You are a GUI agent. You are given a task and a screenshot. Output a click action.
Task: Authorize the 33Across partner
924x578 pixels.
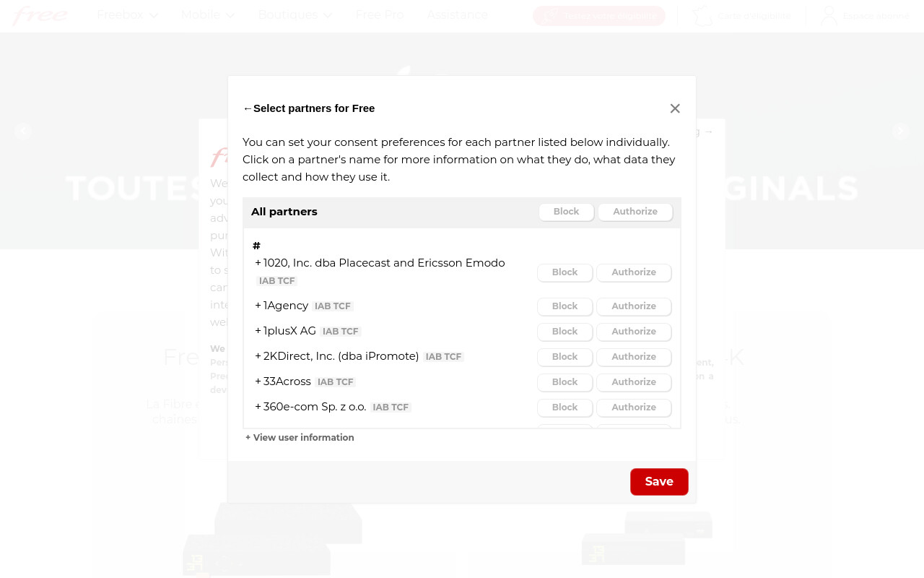[x=634, y=382]
